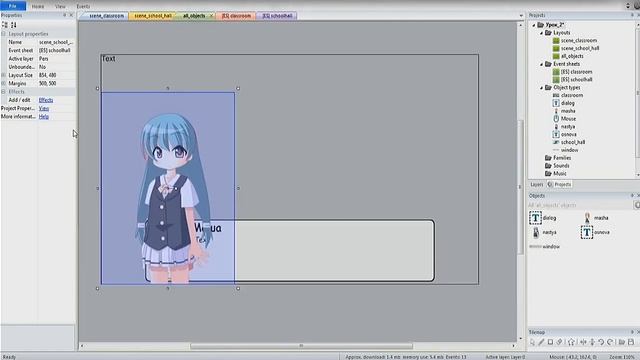Click the Tilemap rotate clockwise icon
Viewport: 640px width, 360px height.
pyautogui.click(x=610, y=342)
